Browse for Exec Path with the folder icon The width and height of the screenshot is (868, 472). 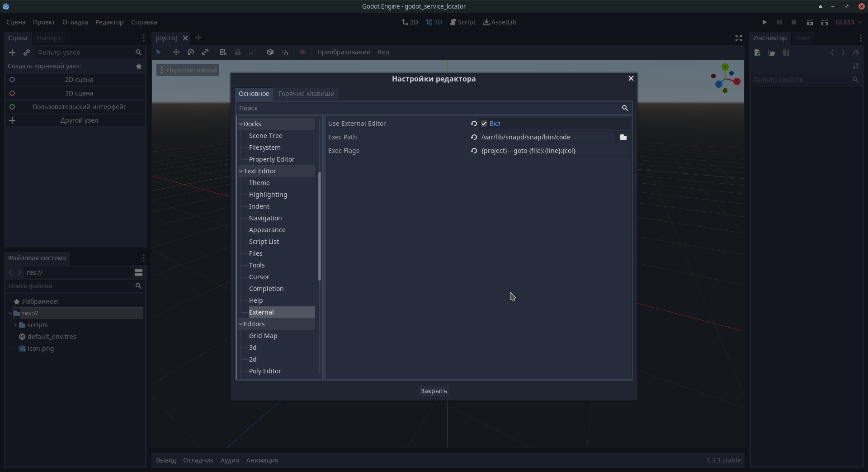[623, 137]
